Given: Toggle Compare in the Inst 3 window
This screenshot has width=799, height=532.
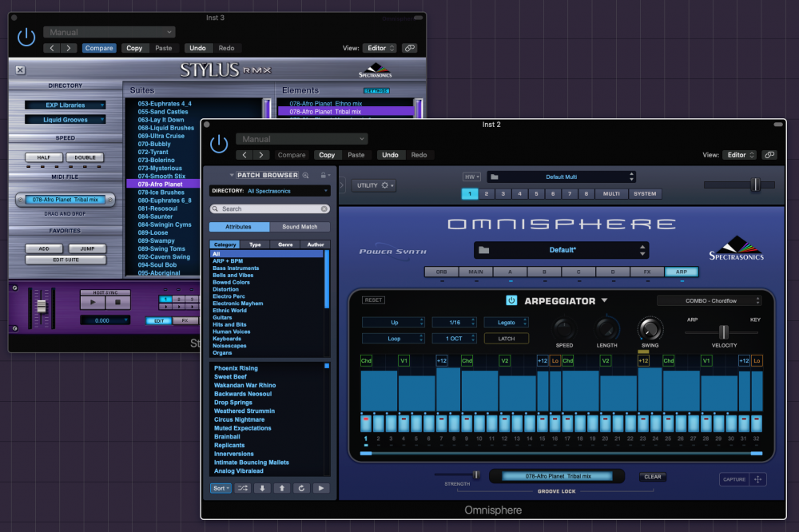Looking at the screenshot, I should coord(99,48).
